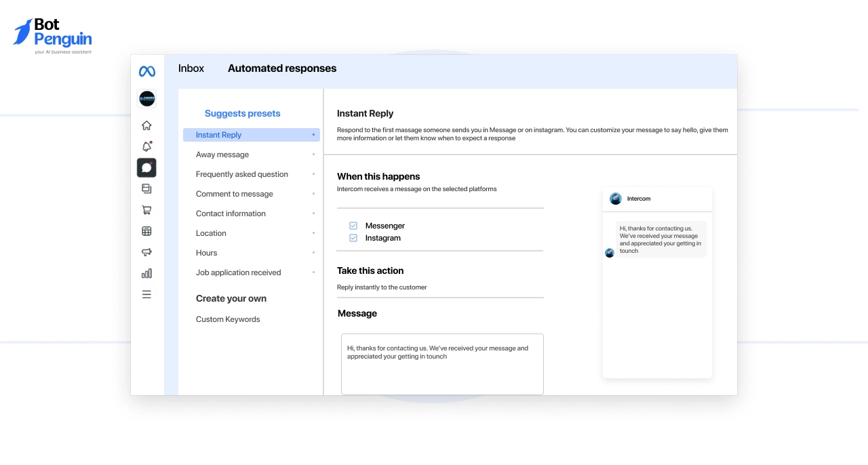Viewport: 868px width, 465px height.
Task: Open the shopping cart icon
Action: (146, 209)
